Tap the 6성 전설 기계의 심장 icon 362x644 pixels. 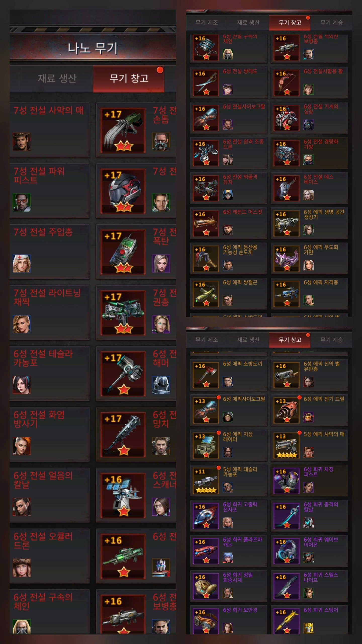286,118
